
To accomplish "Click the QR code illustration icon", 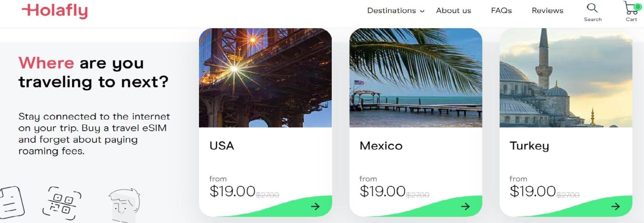I will [62, 203].
